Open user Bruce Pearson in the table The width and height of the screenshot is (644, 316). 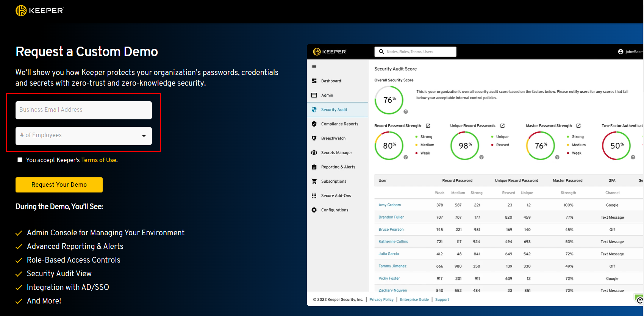(x=391, y=229)
